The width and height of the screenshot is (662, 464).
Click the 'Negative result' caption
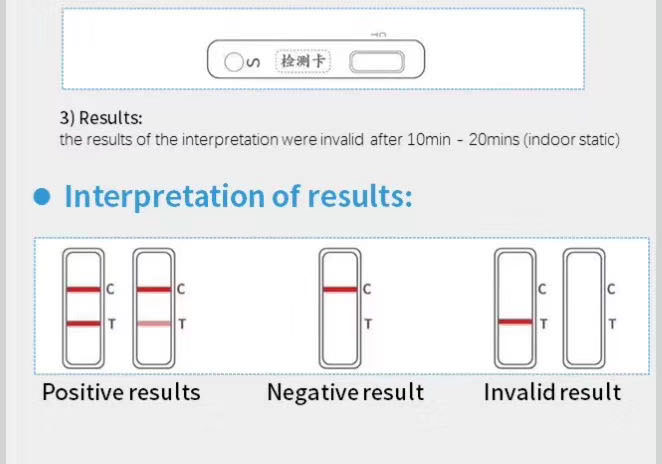click(345, 393)
